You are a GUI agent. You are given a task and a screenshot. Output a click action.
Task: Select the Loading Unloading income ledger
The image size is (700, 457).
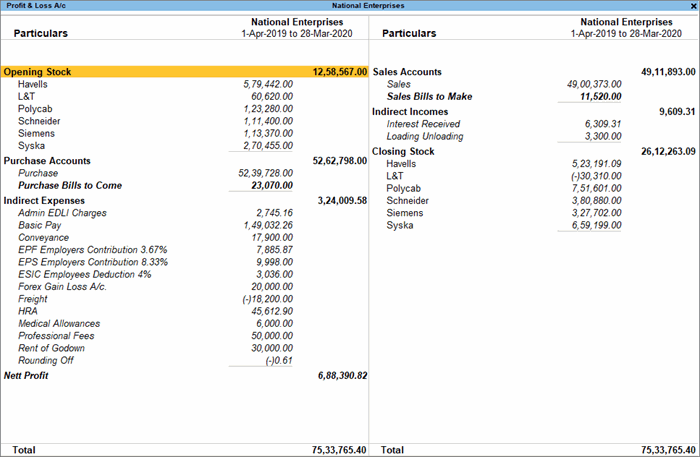[425, 136]
